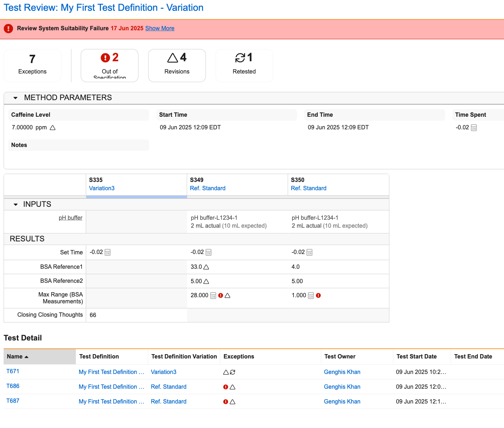Image resolution: width=504 pixels, height=428 pixels.
Task: Click red out-of-spec icon in T686 row
Action: point(226,387)
